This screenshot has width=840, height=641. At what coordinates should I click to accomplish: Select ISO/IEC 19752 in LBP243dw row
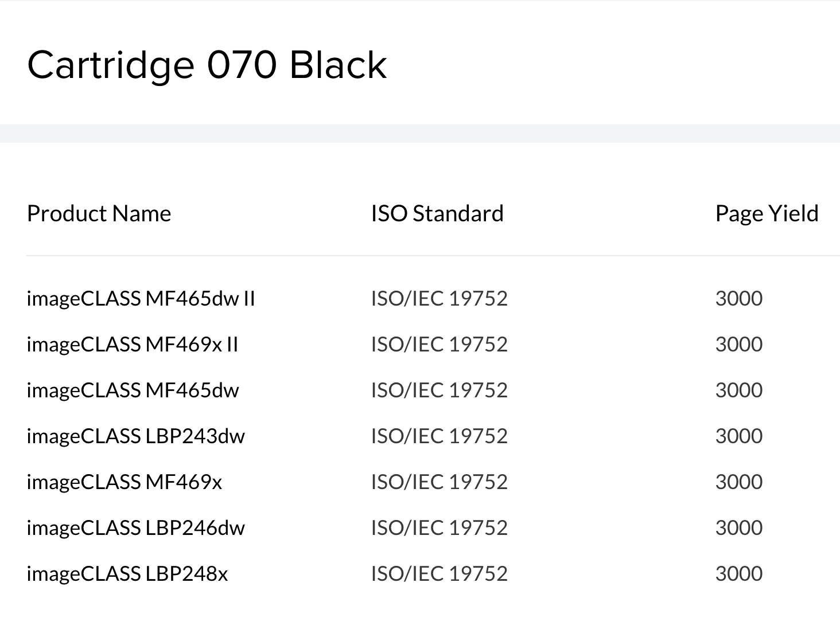click(439, 436)
